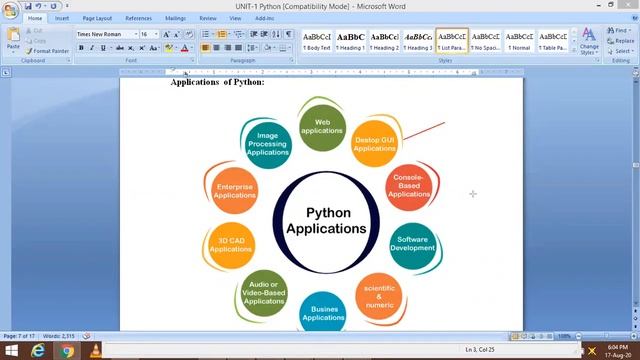Click the Sort icon
Image resolution: width=640 pixels, height=360 pixels.
tap(276, 34)
